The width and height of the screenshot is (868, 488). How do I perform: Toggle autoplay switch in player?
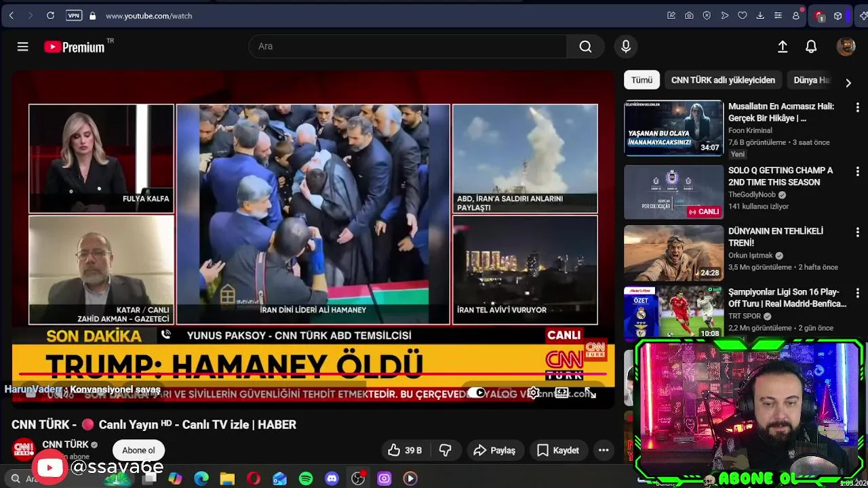(477, 393)
